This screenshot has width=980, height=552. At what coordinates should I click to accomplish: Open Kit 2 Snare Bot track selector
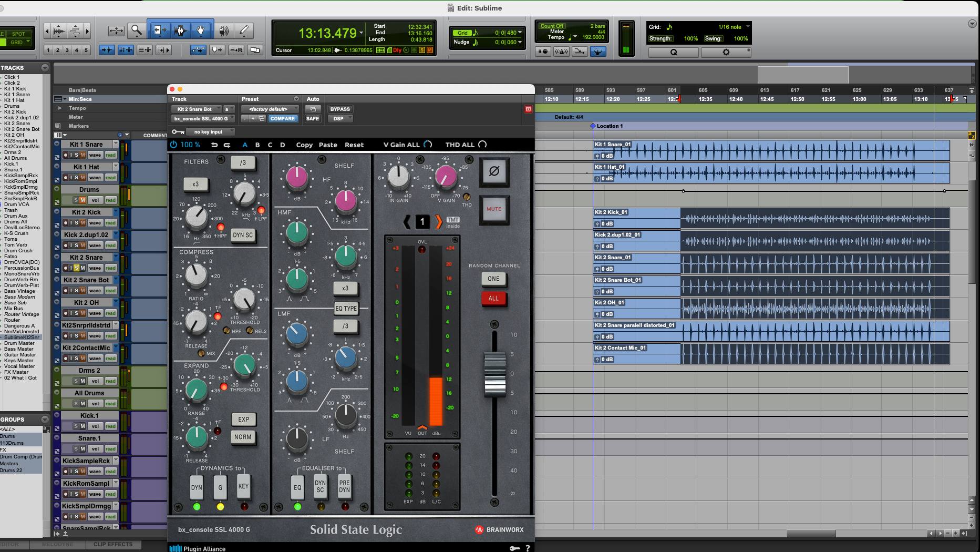pyautogui.click(x=197, y=109)
